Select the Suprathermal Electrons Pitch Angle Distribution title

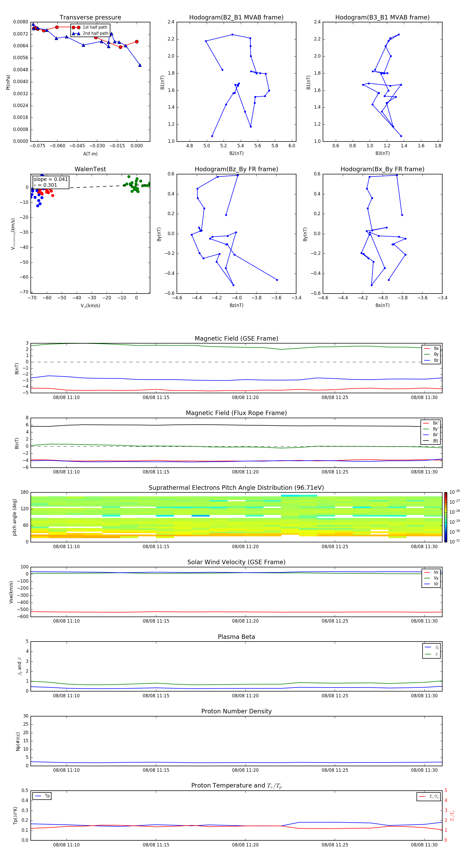pos(236,488)
